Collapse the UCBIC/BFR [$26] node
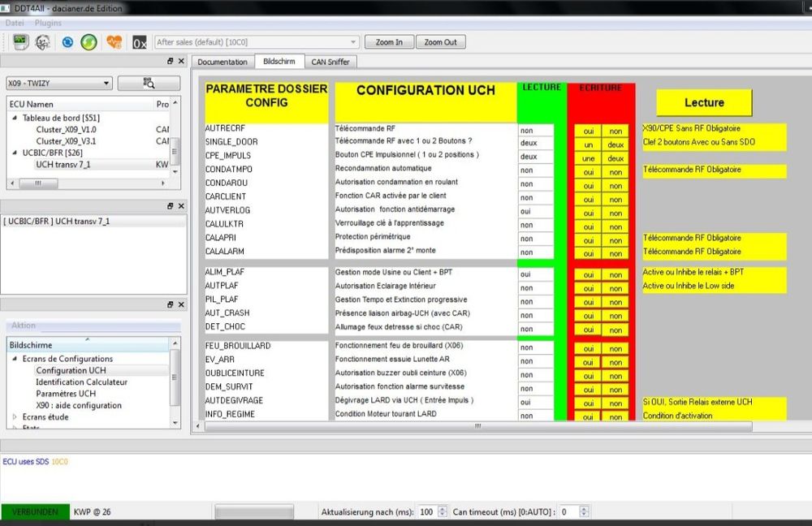This screenshot has width=812, height=526. (x=15, y=153)
